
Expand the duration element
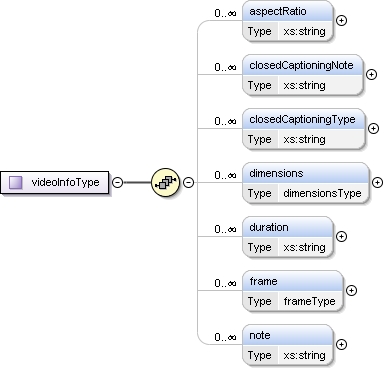click(341, 236)
